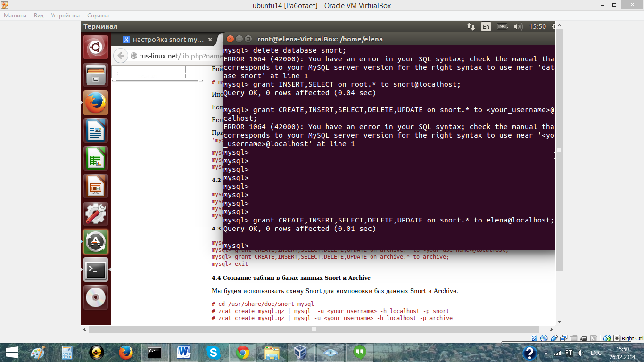Image resolution: width=644 pixels, height=362 pixels.
Task: Click the rus-linux.net address bar
Action: tap(176, 56)
